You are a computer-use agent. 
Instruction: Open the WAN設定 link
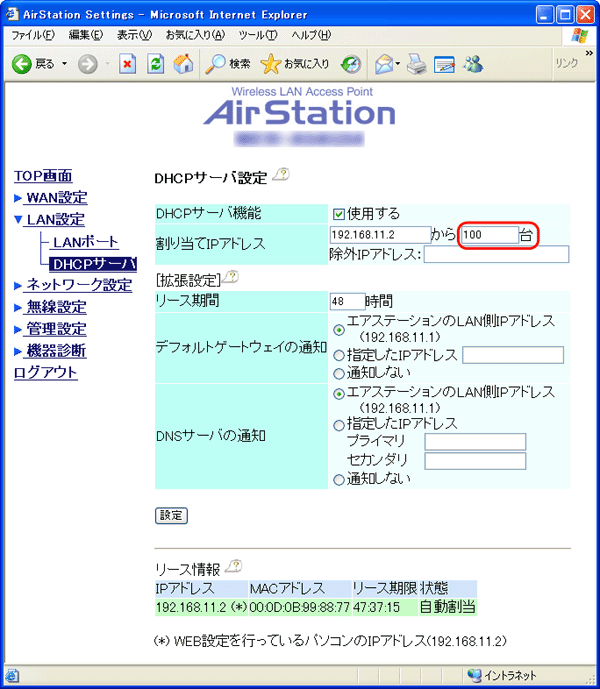coord(57,198)
